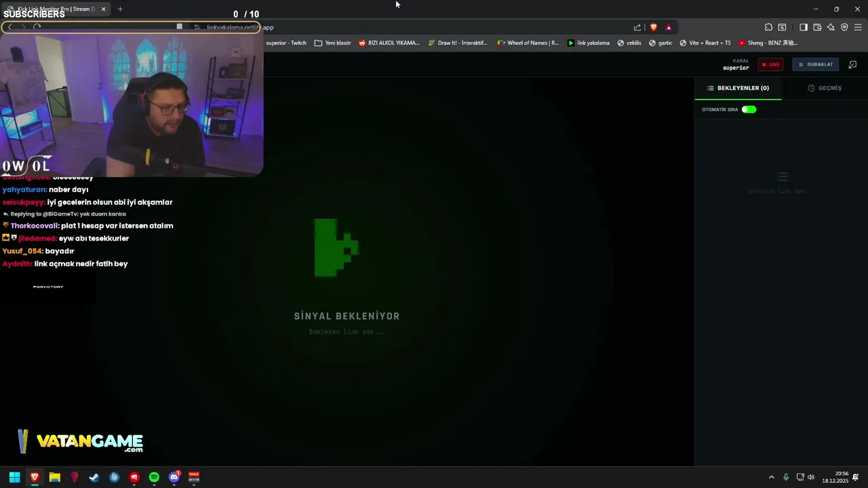
Task: Click the Brave Rewards triangle icon
Action: click(669, 27)
